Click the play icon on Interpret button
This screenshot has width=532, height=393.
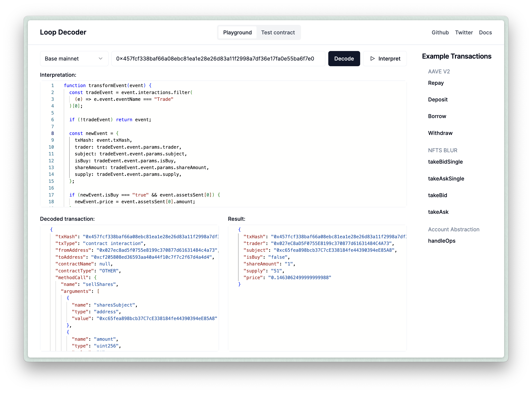(x=372, y=59)
